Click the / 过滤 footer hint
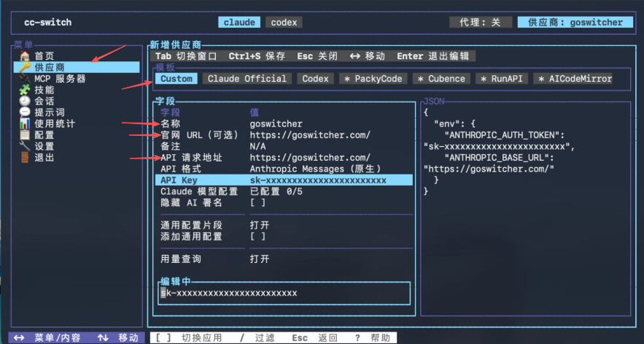Screen dimensions: 644x344 pyautogui.click(x=257, y=338)
